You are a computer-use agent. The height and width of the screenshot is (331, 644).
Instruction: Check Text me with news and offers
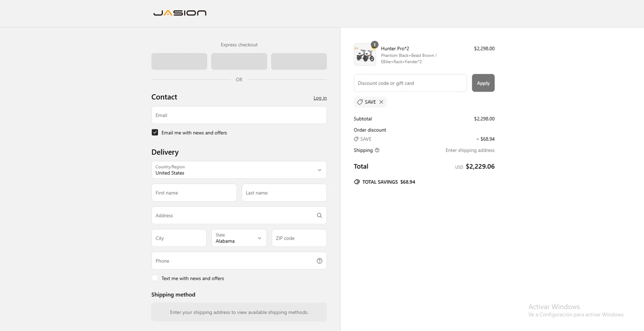click(x=155, y=278)
